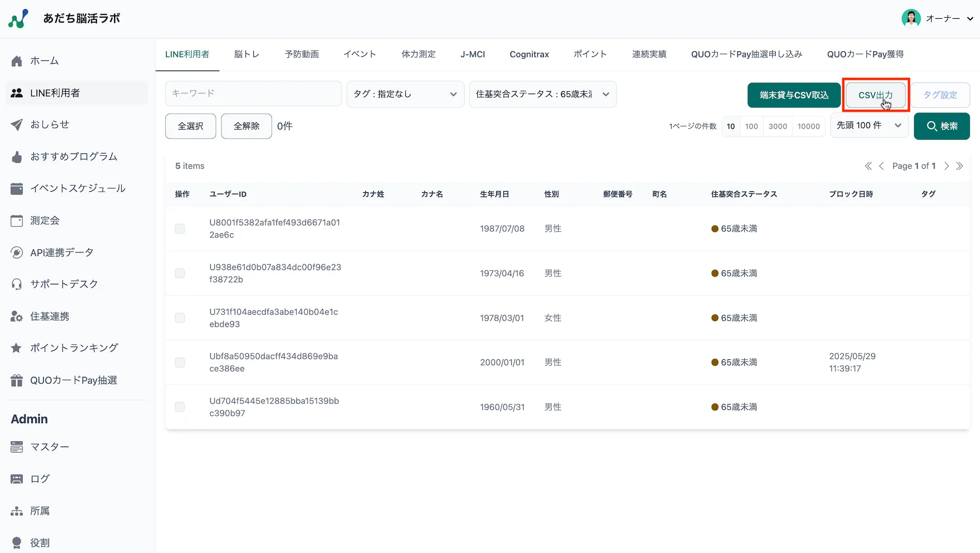Set page size to 3000
This screenshot has width=980, height=553.
(x=778, y=126)
